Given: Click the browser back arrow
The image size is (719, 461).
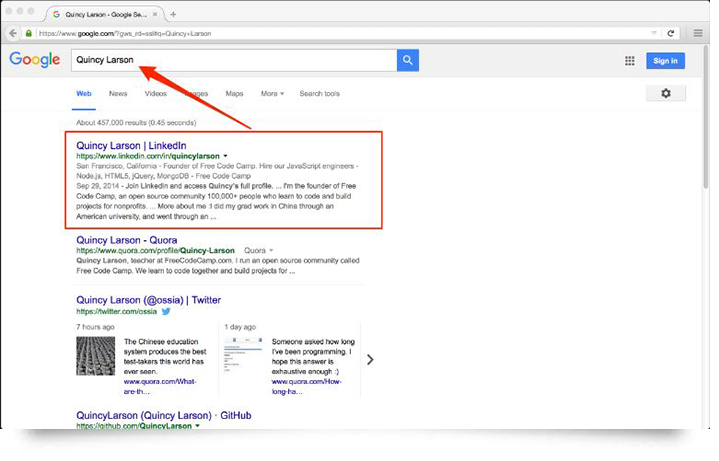Looking at the screenshot, I should point(13,33).
